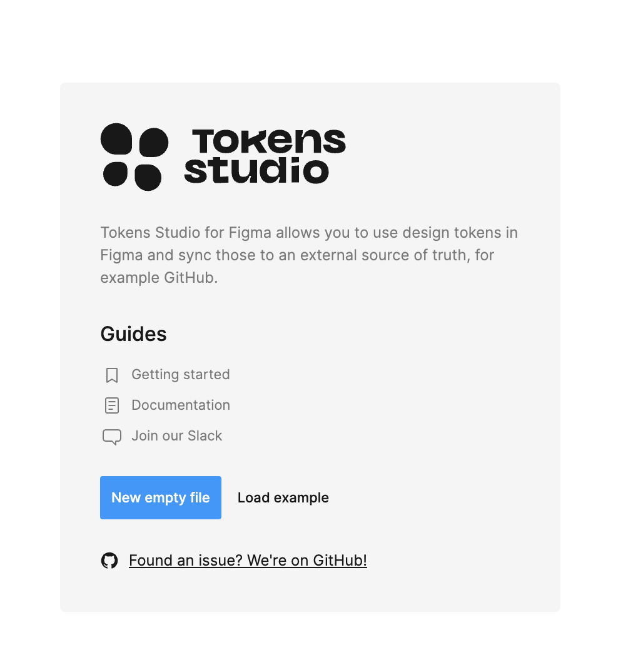Follow the GitHub issue reporting link
The image size is (623, 672).
click(x=248, y=560)
